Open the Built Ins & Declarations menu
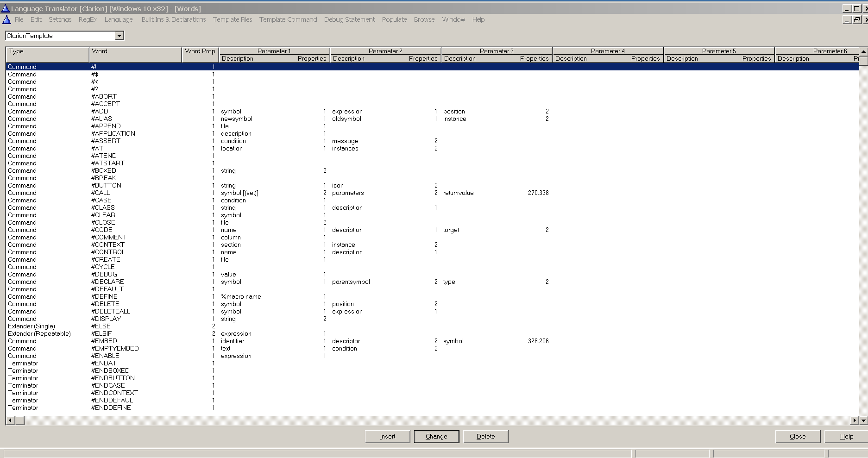The height and width of the screenshot is (458, 868). [x=173, y=19]
